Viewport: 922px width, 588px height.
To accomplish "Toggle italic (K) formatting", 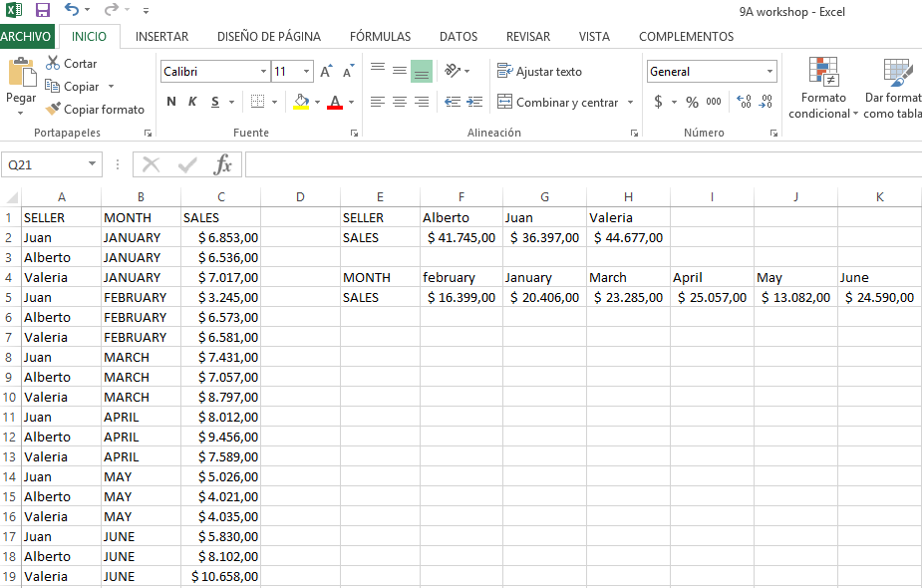I will (x=192, y=102).
